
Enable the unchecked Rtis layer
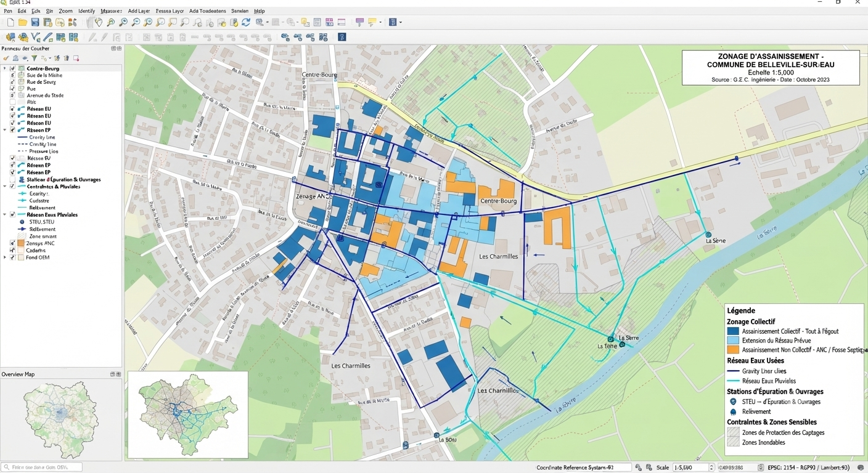click(x=13, y=102)
